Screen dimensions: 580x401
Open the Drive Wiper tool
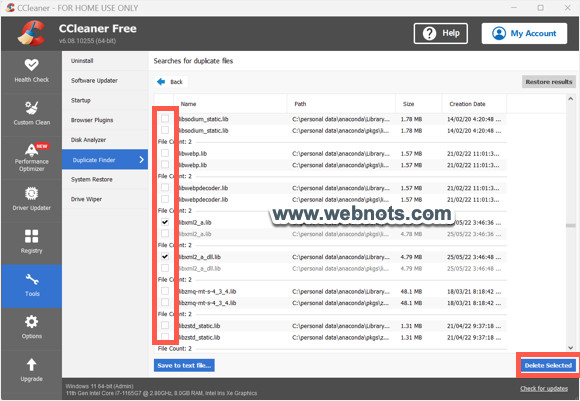105,199
